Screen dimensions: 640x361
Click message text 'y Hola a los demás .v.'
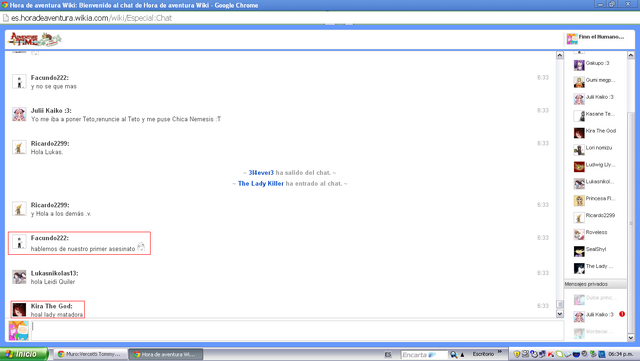[x=61, y=214]
